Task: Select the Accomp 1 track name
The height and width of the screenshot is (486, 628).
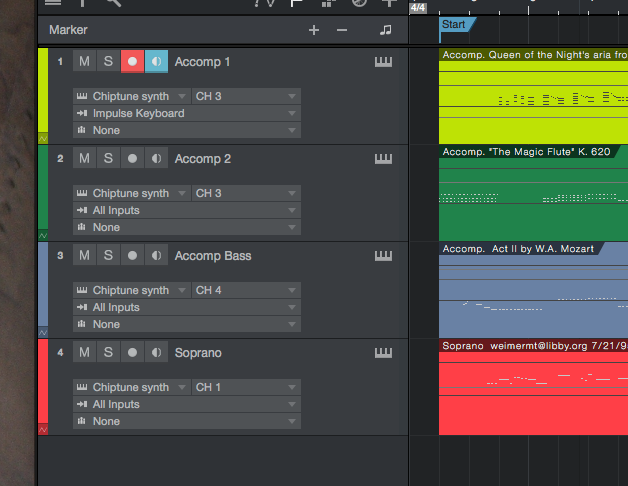Action: [x=202, y=62]
